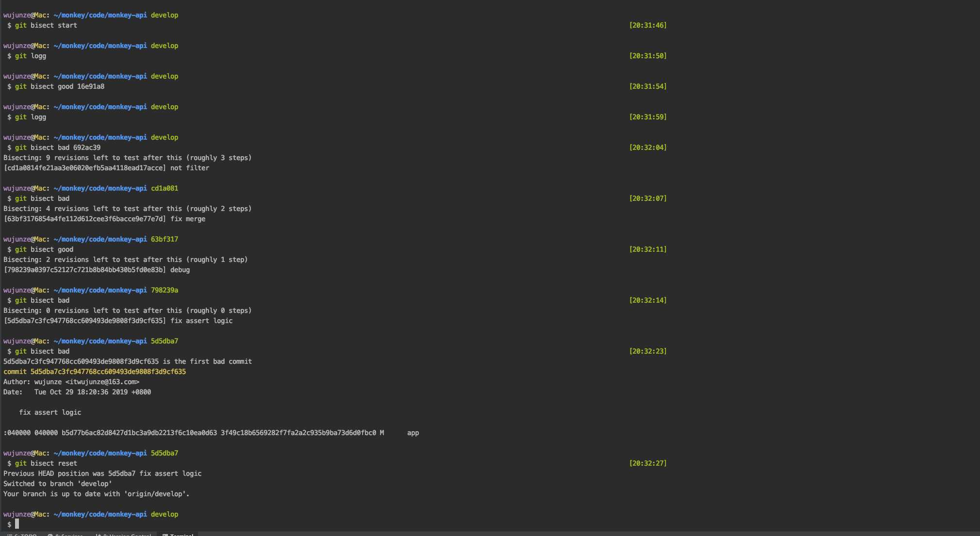Screen dimensions: 980x536
Task: Click the 'Date: Tue Oct 29' line
Action: click(77, 392)
